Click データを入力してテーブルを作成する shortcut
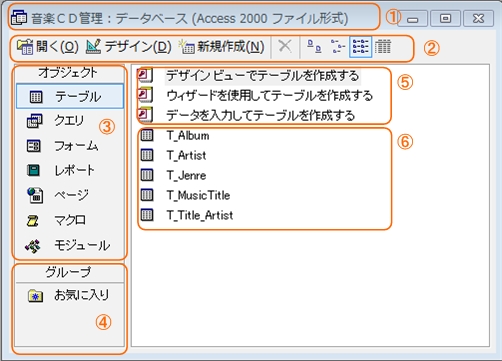Viewport: 502px width, 361px height. 246,115
